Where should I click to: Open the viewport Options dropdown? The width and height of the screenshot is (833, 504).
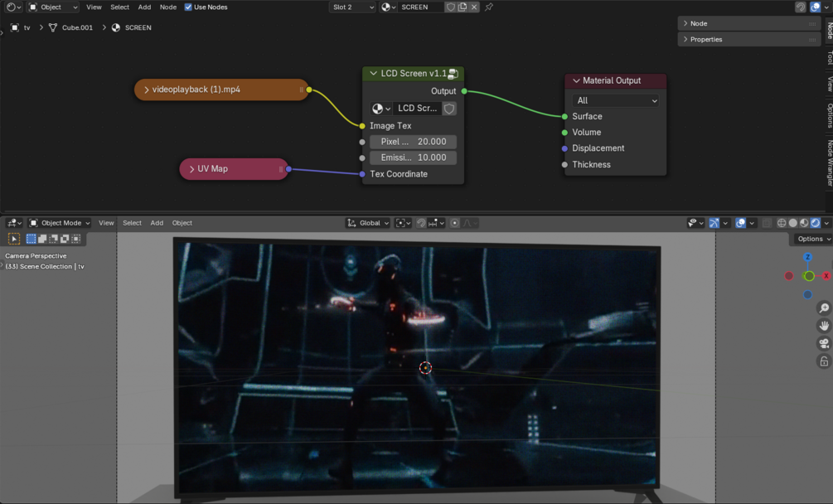[x=813, y=239]
